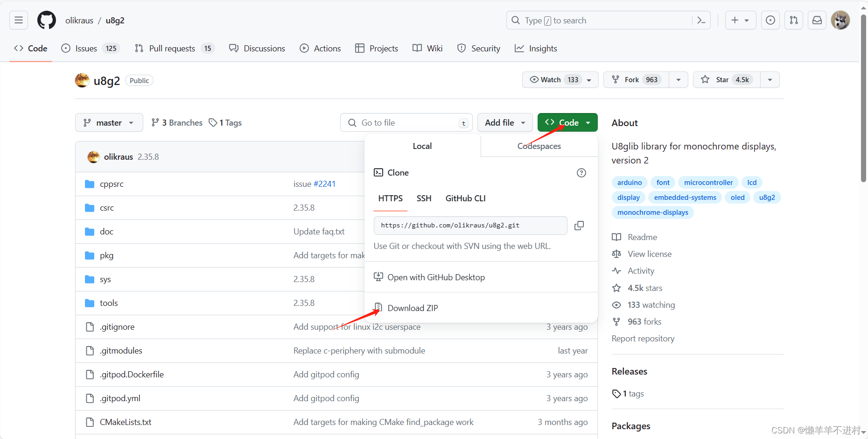868x439 pixels.
Task: Click Report repository link
Action: pyautogui.click(x=643, y=339)
